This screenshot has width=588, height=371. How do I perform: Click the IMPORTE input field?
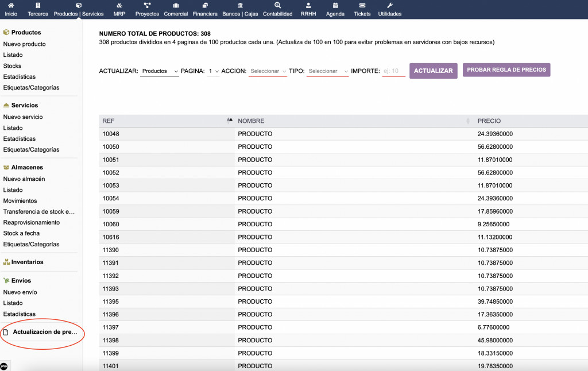coord(394,71)
